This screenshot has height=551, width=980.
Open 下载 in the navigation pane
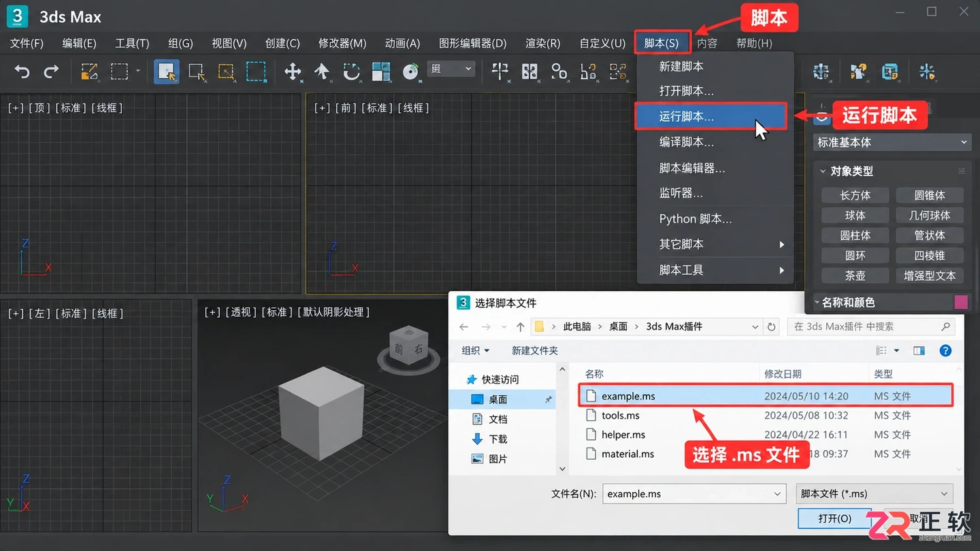point(497,439)
